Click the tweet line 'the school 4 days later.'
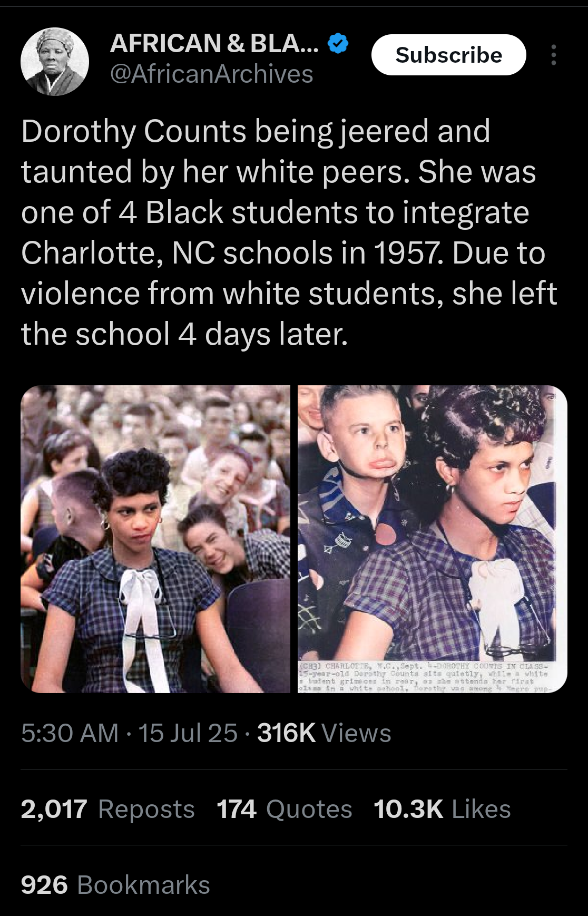This screenshot has width=588, height=916. tap(184, 334)
